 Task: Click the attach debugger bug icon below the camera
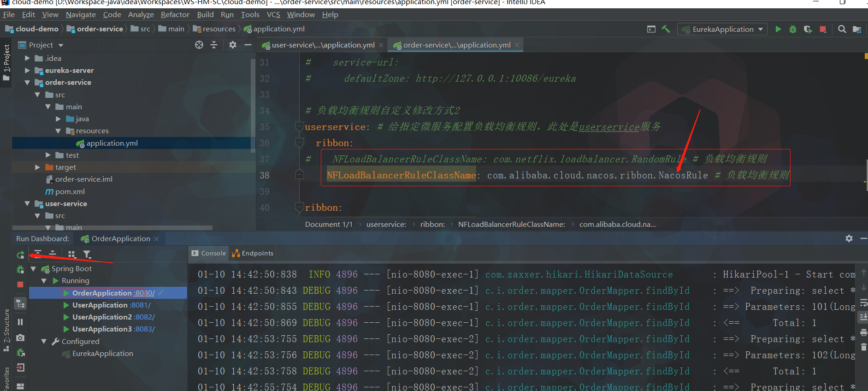[20, 353]
